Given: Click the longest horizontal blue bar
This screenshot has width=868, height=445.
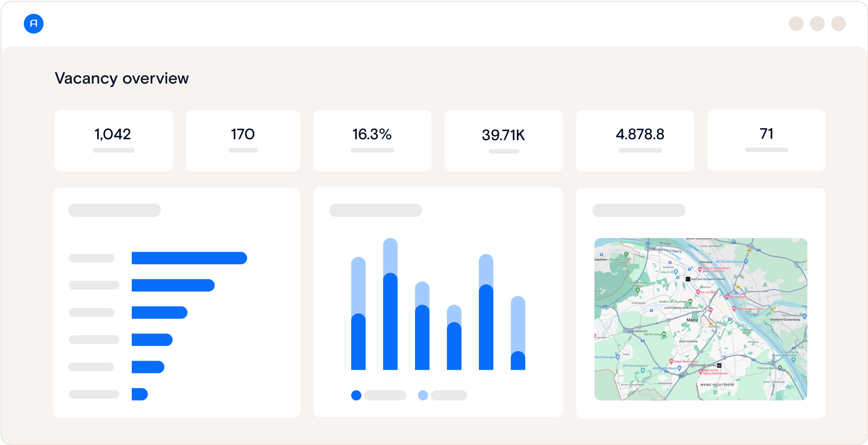Looking at the screenshot, I should pyautogui.click(x=188, y=258).
